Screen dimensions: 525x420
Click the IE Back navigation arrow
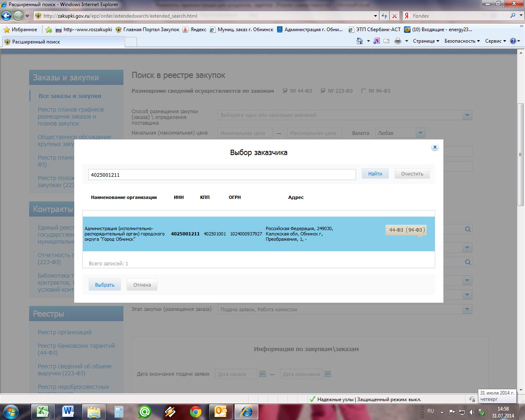click(x=7, y=16)
